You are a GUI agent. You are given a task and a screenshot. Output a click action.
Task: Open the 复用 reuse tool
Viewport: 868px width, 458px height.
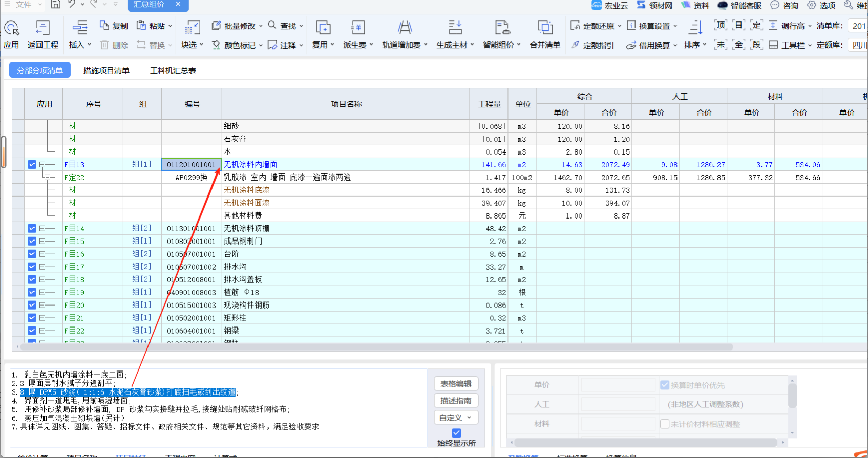point(323,28)
